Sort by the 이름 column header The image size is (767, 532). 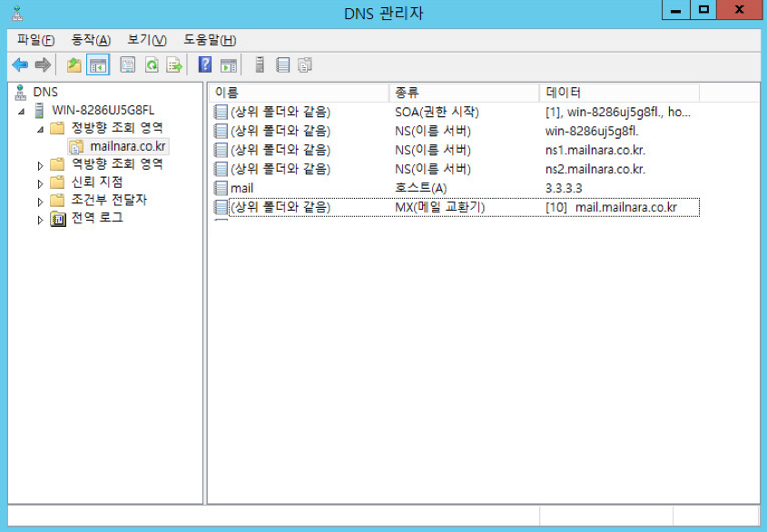pos(299,93)
